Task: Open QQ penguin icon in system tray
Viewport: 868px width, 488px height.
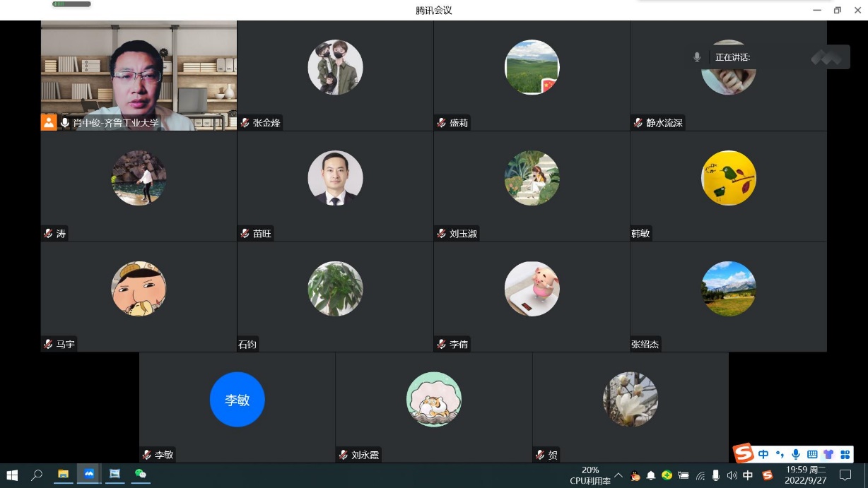Action: point(635,475)
